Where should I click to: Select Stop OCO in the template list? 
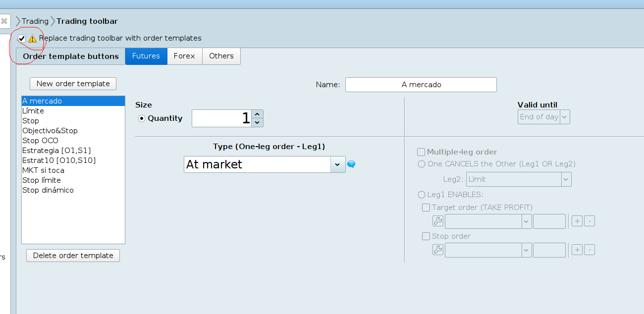(41, 141)
